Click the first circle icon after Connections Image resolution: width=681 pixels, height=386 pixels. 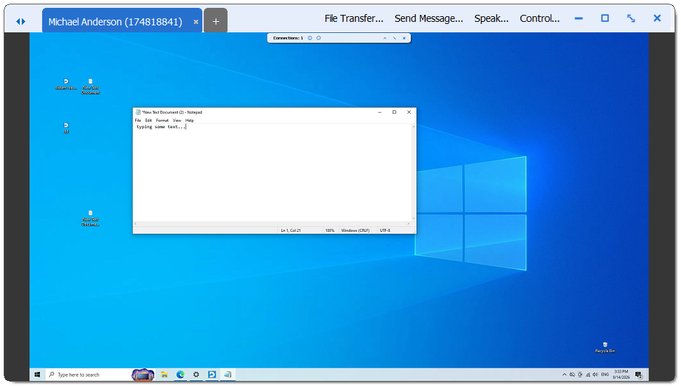(x=310, y=38)
